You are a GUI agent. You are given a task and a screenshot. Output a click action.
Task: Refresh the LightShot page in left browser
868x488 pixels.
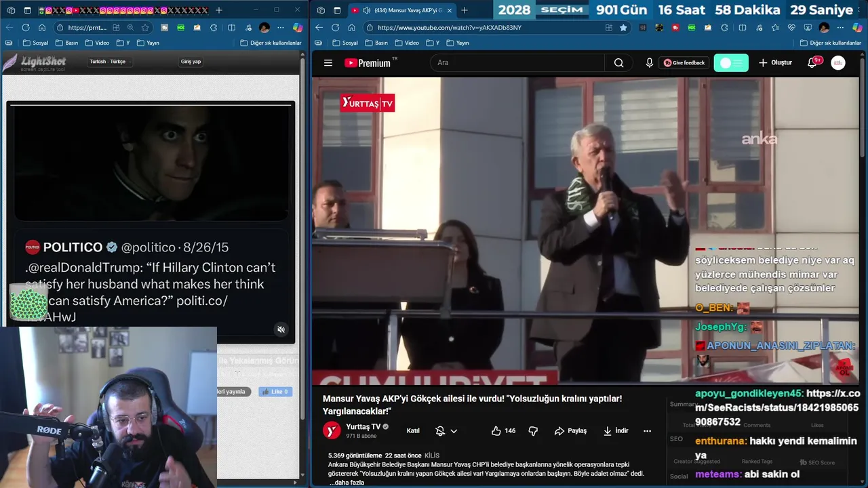pos(25,28)
